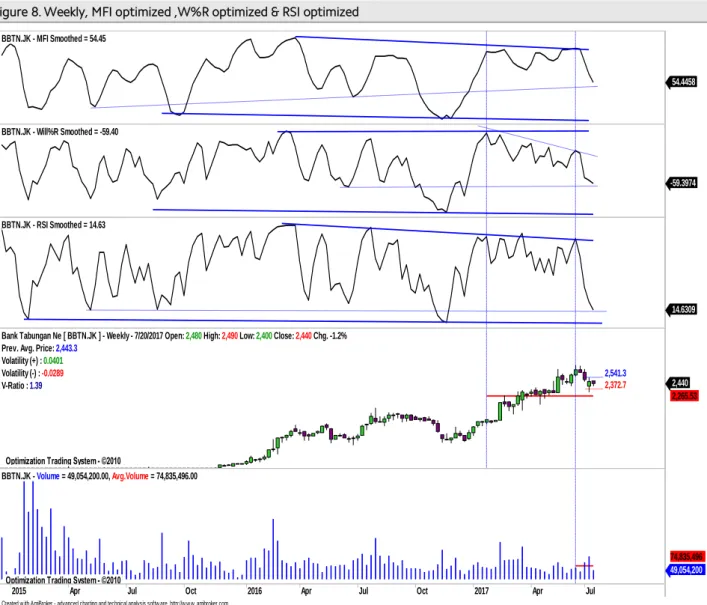The height and width of the screenshot is (605, 707).
Task: Click the blue 49,054,200 volume marker
Action: pyautogui.click(x=685, y=570)
